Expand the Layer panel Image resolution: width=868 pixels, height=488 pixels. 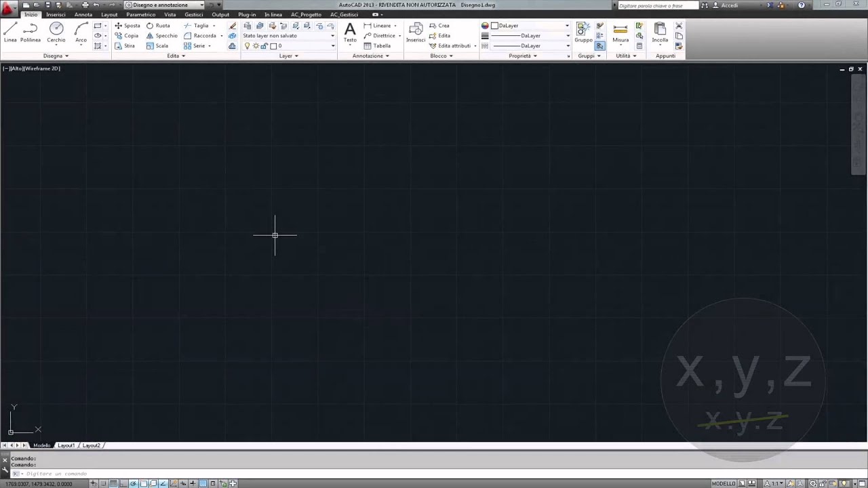pyautogui.click(x=289, y=56)
